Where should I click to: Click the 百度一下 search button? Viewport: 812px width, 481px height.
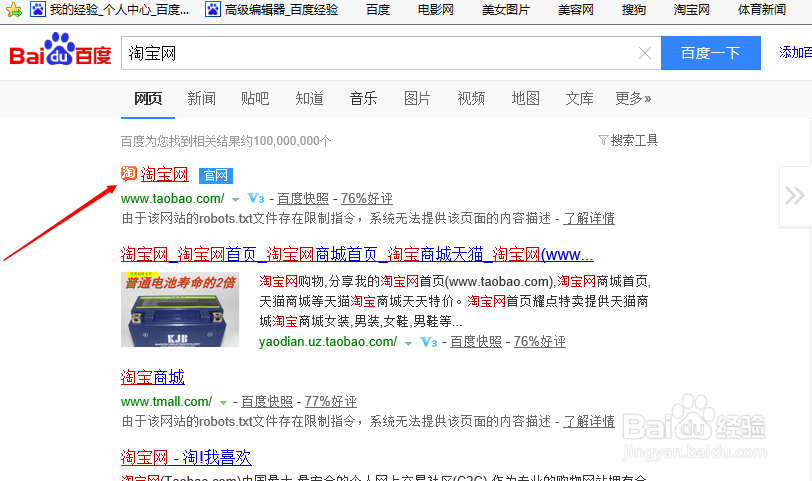(x=710, y=53)
